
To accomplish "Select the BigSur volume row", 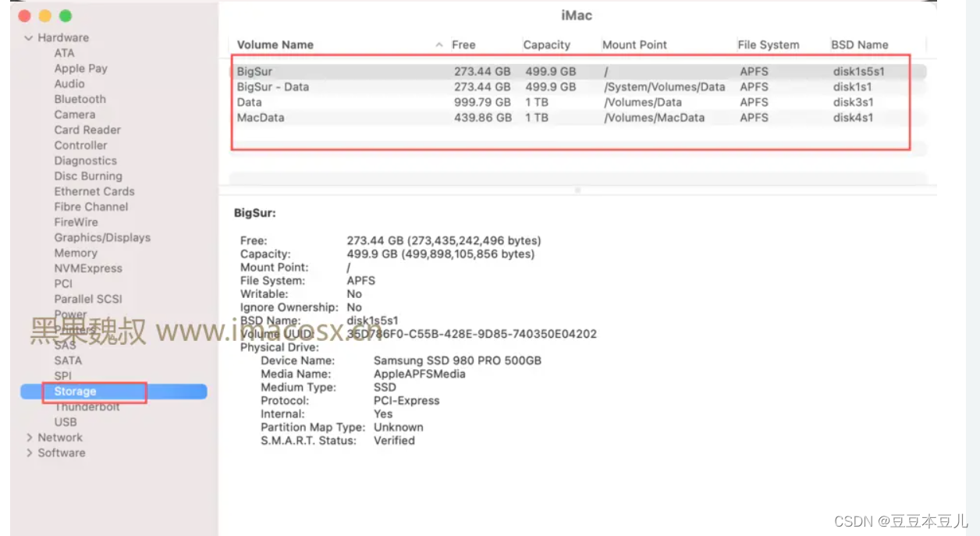I will (x=577, y=72).
